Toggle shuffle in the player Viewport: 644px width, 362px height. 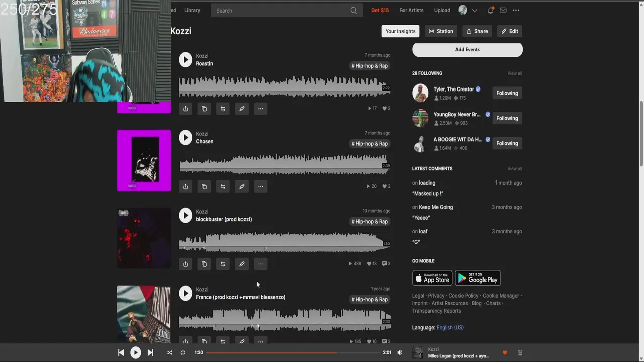[169, 353]
